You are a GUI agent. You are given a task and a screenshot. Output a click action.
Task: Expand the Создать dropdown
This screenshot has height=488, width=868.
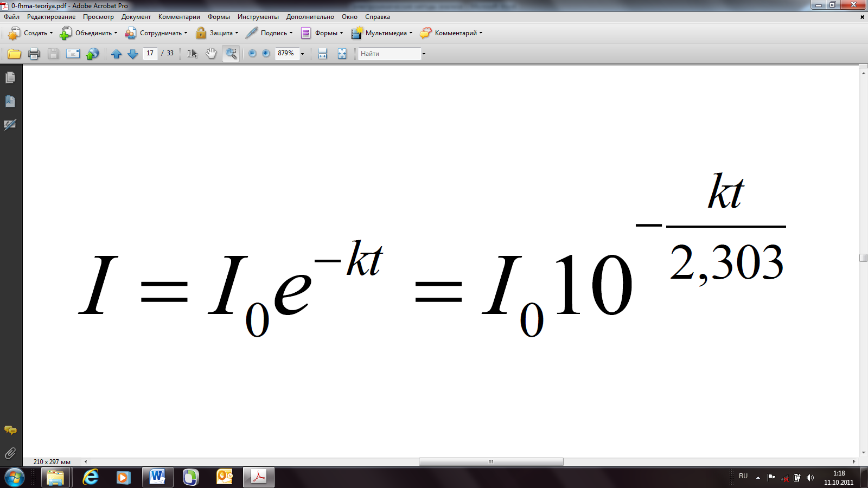click(52, 33)
